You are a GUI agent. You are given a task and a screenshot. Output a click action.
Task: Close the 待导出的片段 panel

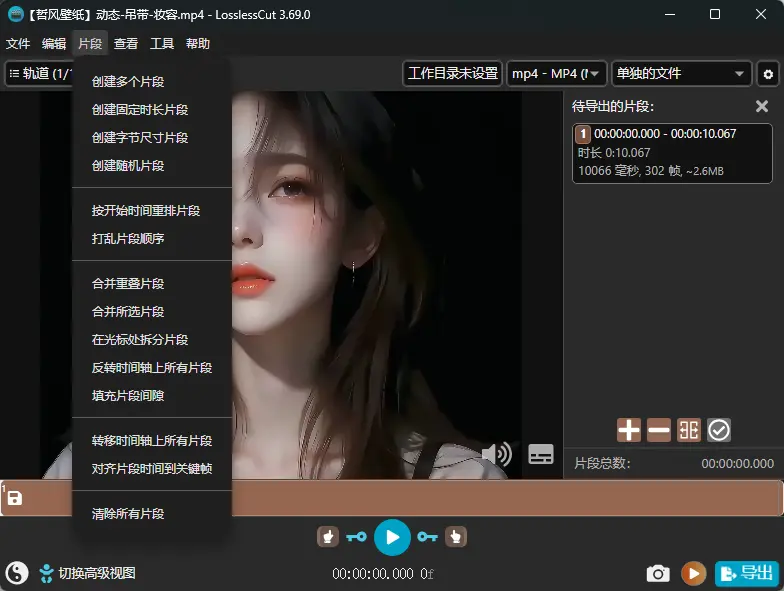pos(762,106)
